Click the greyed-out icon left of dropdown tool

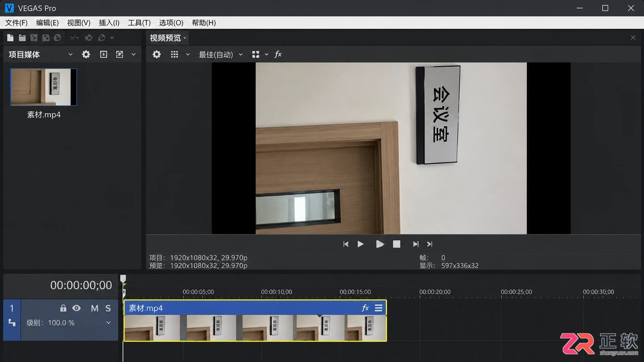tap(89, 38)
